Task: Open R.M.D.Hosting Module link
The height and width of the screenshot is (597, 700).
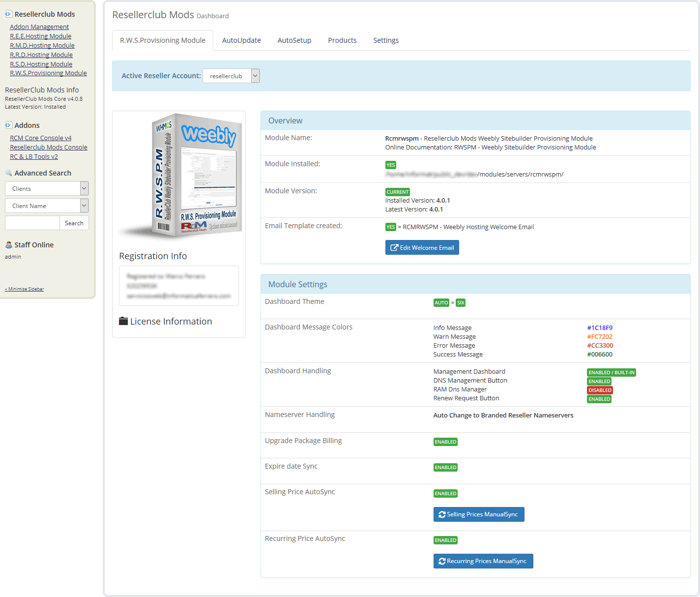Action: [42, 46]
